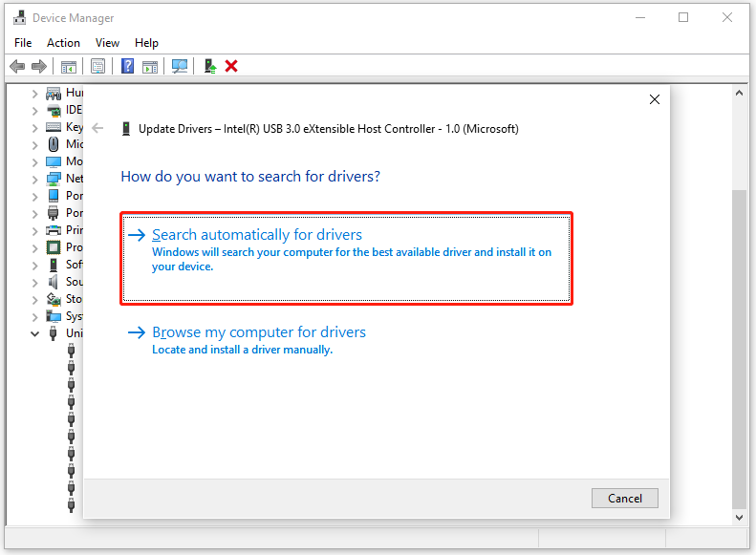Click the Back arrow in Device Manager toolbar
Viewport: 756px width, 555px height.
(x=17, y=66)
